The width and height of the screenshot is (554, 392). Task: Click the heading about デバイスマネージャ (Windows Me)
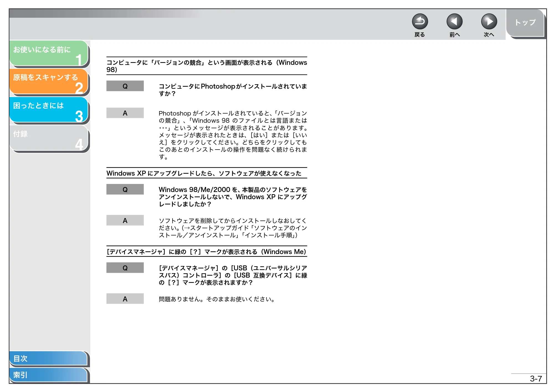(x=206, y=252)
